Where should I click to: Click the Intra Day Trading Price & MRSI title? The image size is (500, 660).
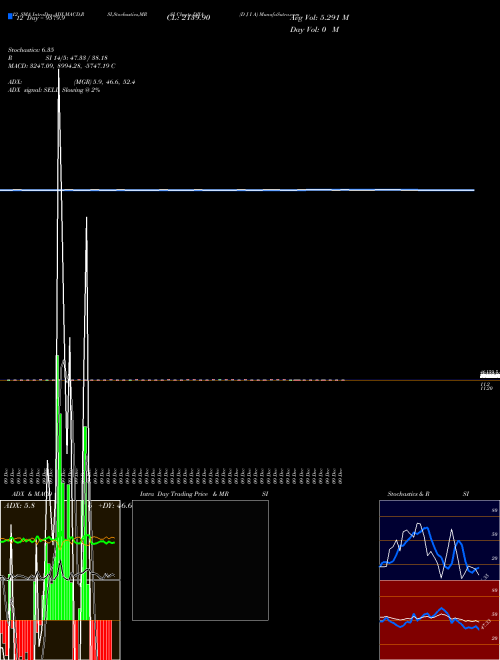[x=204, y=494]
